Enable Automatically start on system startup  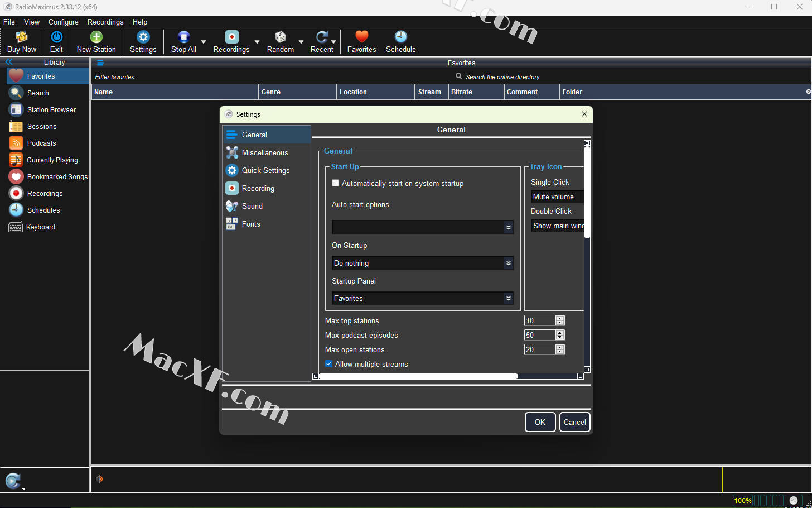(x=336, y=183)
